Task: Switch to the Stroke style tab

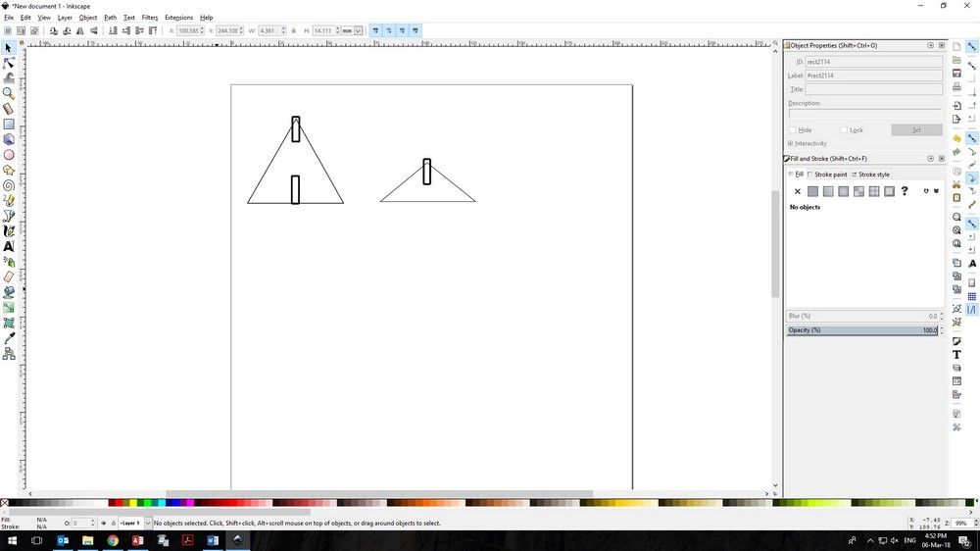Action: (870, 175)
